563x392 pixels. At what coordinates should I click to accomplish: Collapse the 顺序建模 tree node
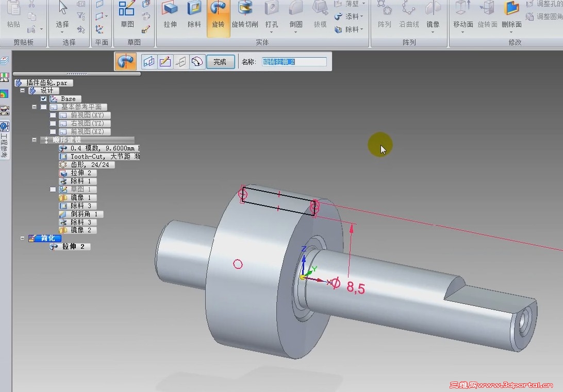(x=34, y=140)
